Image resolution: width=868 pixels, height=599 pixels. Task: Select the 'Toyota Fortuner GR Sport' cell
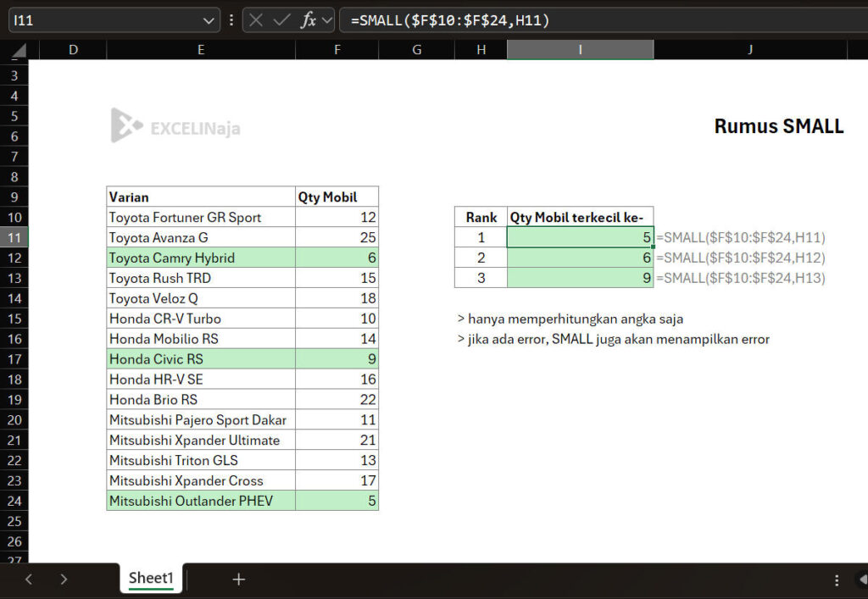(201, 218)
